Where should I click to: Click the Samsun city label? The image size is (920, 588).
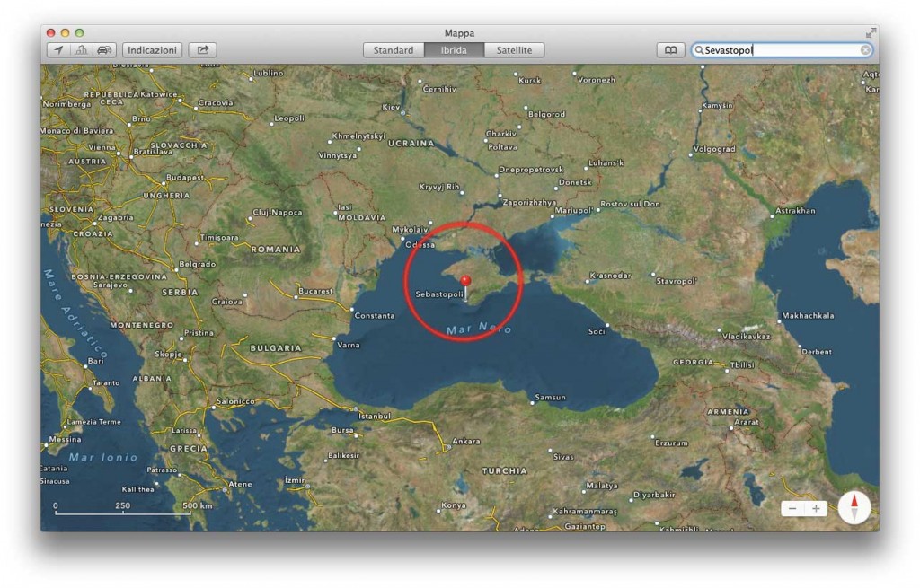551,397
